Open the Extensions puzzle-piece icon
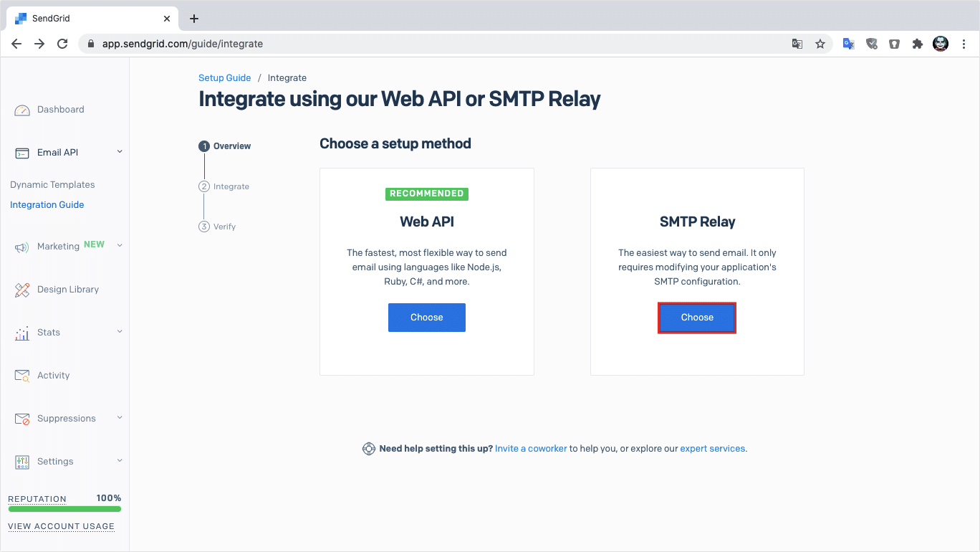Image resolution: width=980 pixels, height=552 pixels. [x=917, y=44]
